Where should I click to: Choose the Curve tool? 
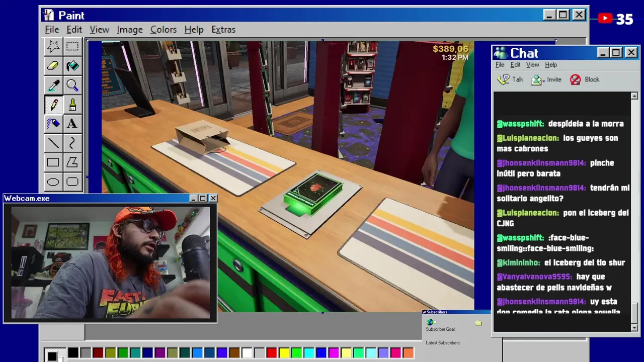[72, 143]
